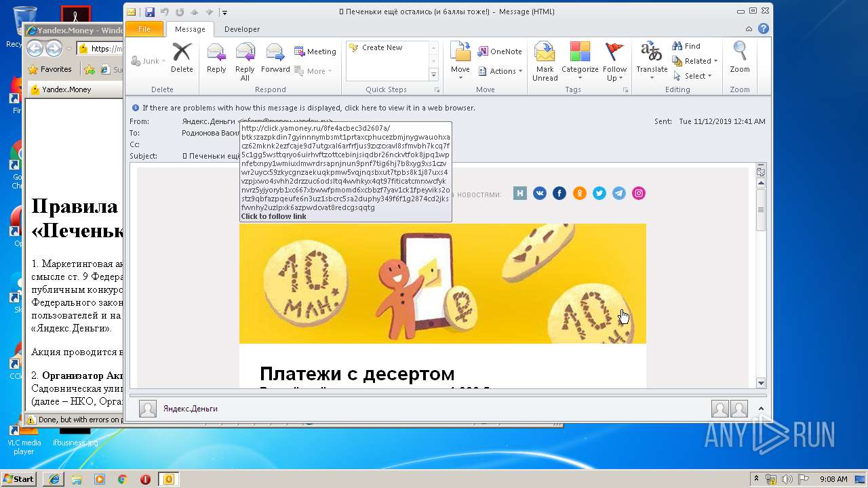Click the Find binoculars button
The image size is (868, 488).
click(x=686, y=46)
